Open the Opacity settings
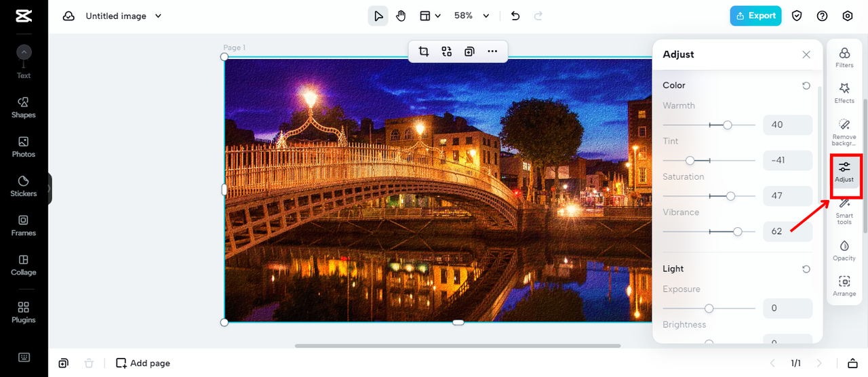Image resolution: width=868 pixels, height=377 pixels. (844, 249)
